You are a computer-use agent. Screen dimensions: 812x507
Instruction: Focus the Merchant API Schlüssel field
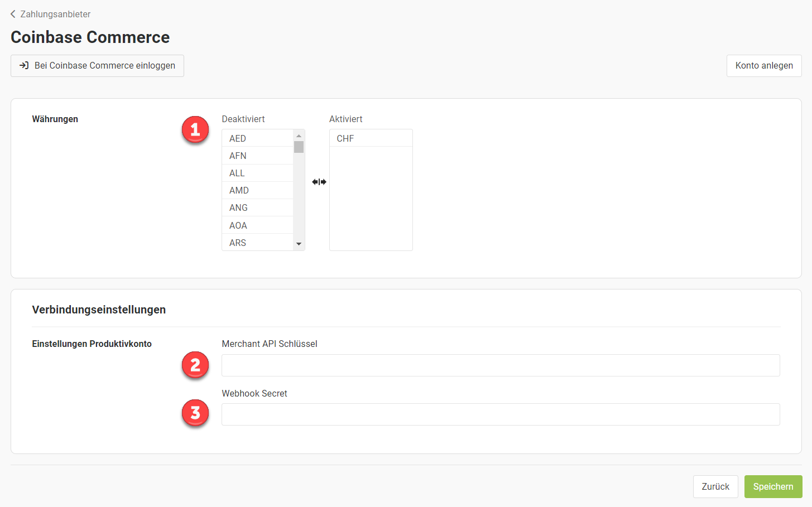point(501,365)
